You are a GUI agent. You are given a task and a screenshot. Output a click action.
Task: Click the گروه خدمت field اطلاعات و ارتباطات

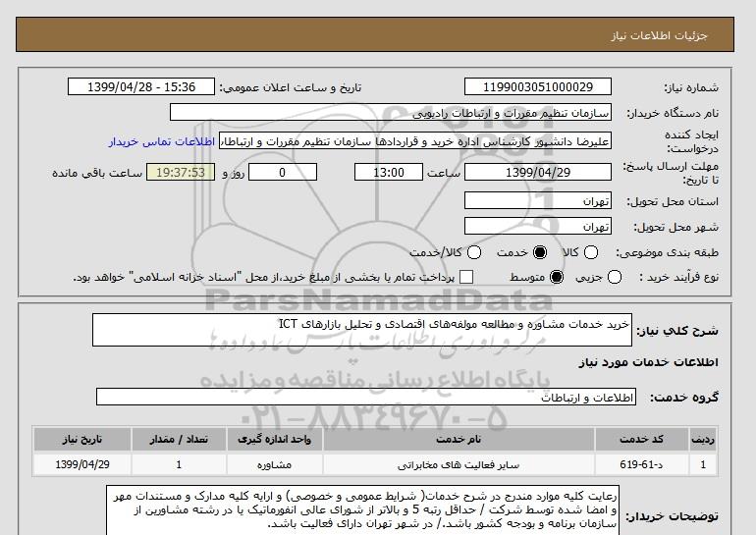(366, 398)
